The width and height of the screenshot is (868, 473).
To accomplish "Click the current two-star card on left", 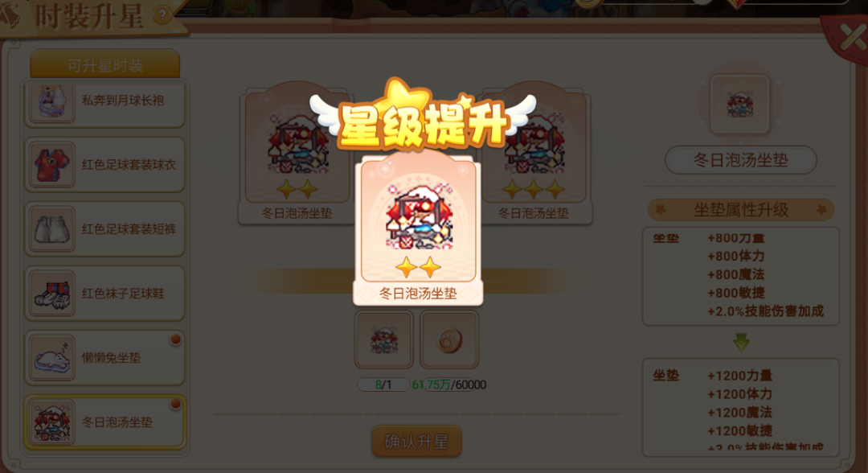I will 297,155.
